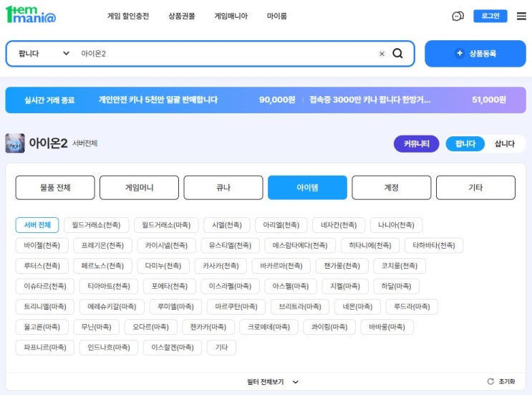Open the hamburger menu
This screenshot has width=532, height=395.
pyautogui.click(x=521, y=16)
